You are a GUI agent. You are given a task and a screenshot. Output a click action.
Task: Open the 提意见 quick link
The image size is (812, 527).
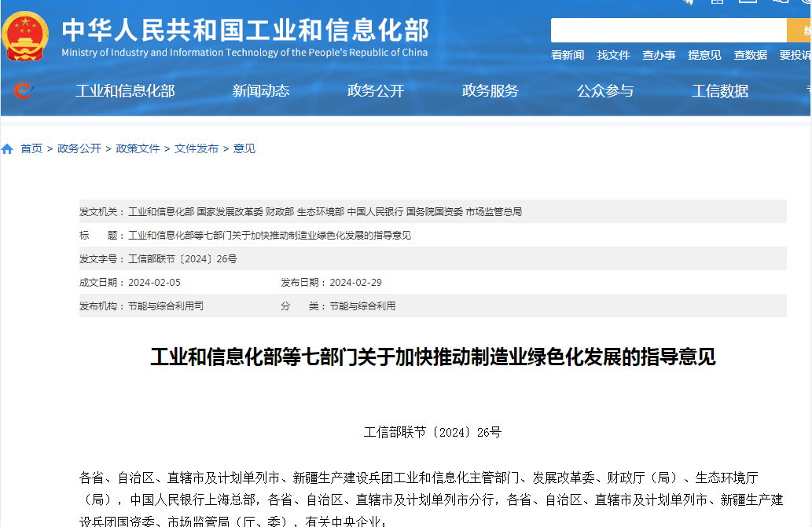pos(704,55)
